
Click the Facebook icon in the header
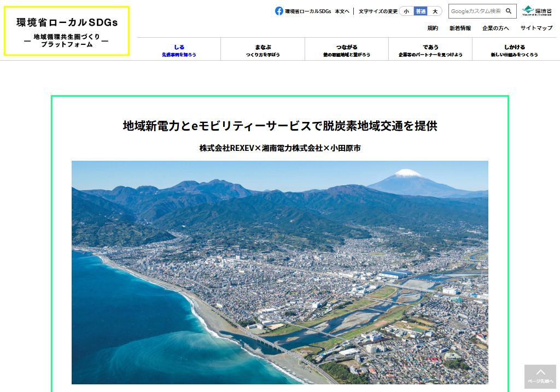[279, 11]
